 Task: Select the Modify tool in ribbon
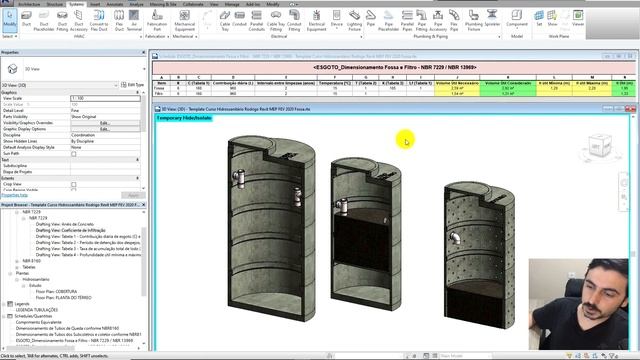[9, 20]
